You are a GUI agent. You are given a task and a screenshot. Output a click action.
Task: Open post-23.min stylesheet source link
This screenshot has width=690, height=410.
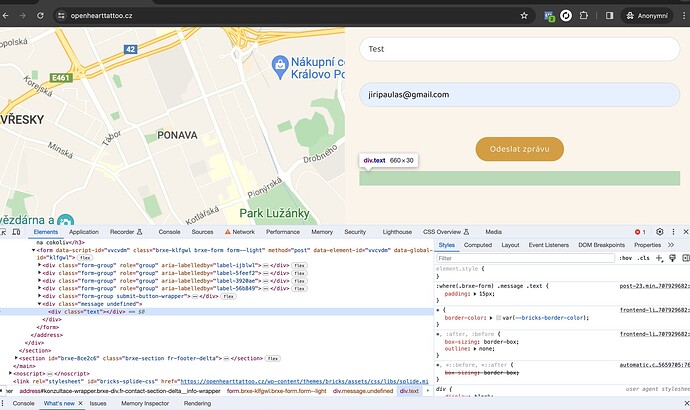654,286
